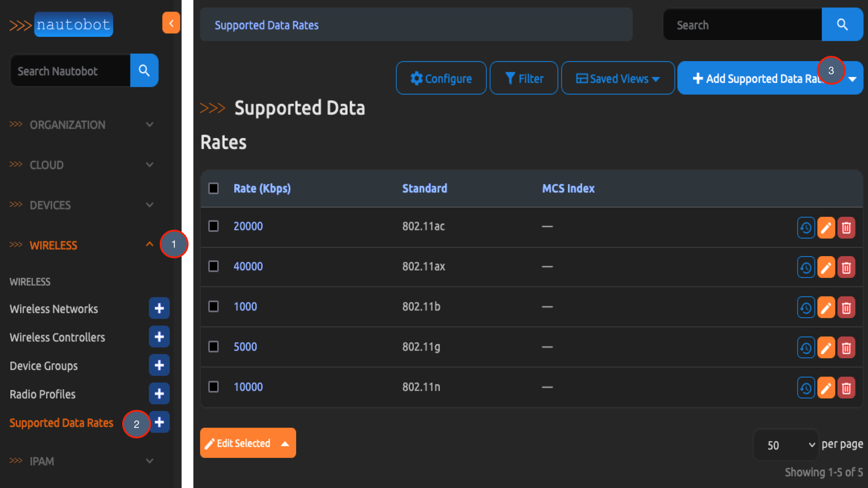Go to Supported Data Rates in the sidebar
Image resolution: width=868 pixels, height=488 pixels.
point(61,423)
